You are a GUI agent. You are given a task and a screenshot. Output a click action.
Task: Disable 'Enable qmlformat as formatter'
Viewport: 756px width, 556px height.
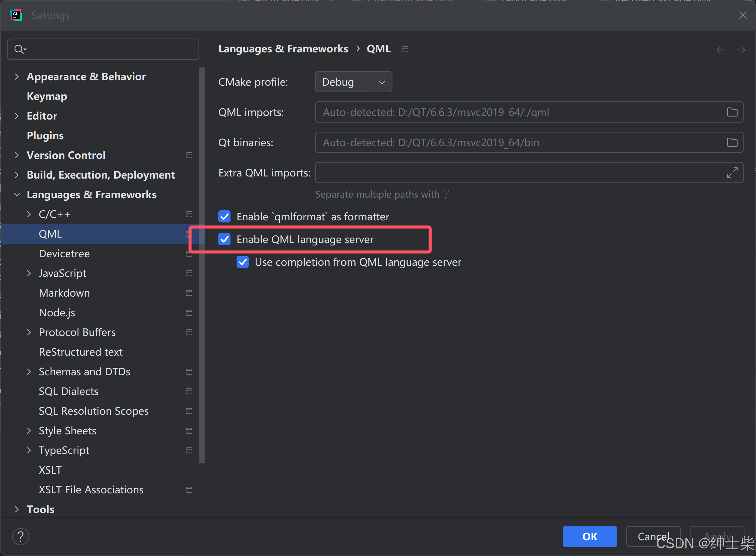[x=225, y=217]
